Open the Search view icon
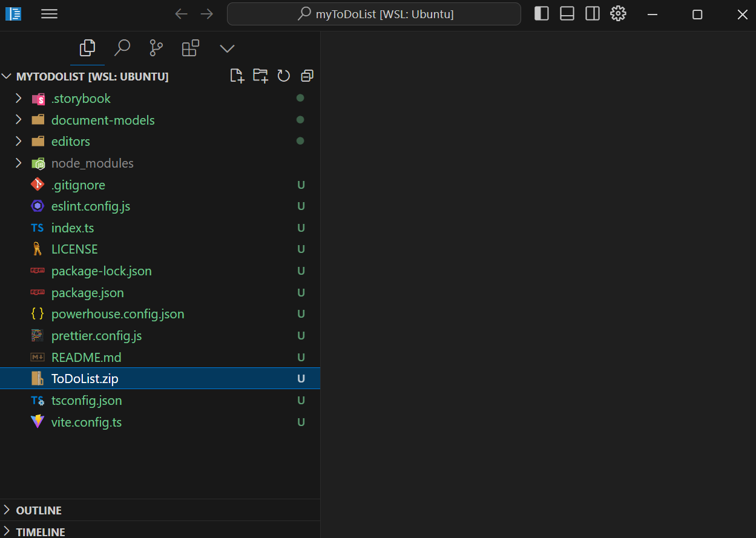 click(x=122, y=48)
